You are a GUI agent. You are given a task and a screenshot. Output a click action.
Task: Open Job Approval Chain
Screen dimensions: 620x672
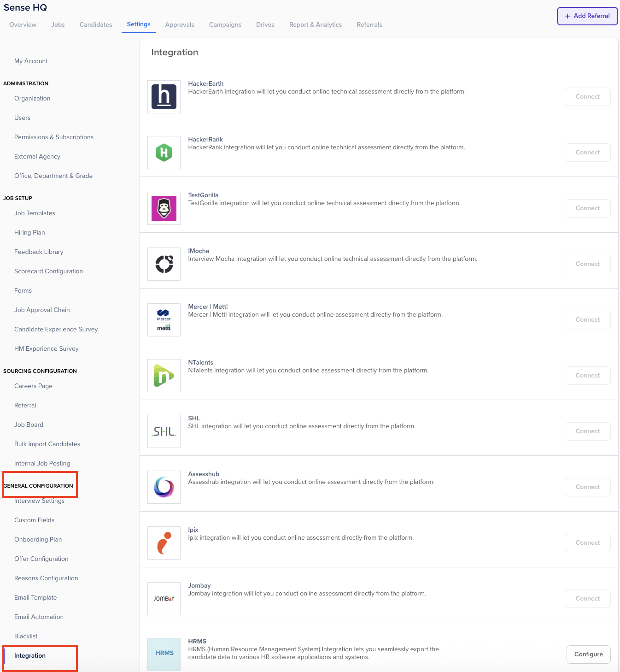click(x=42, y=310)
